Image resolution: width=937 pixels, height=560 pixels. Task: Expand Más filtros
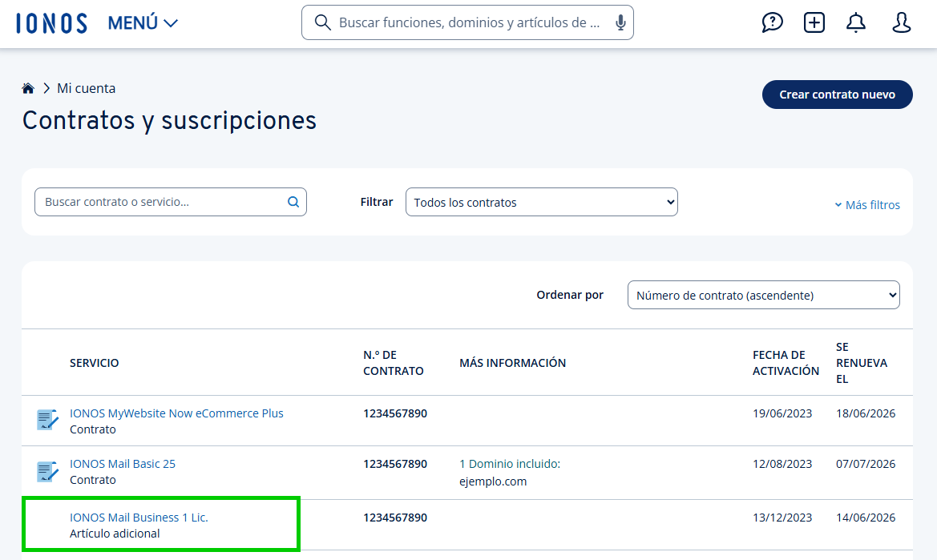(867, 205)
